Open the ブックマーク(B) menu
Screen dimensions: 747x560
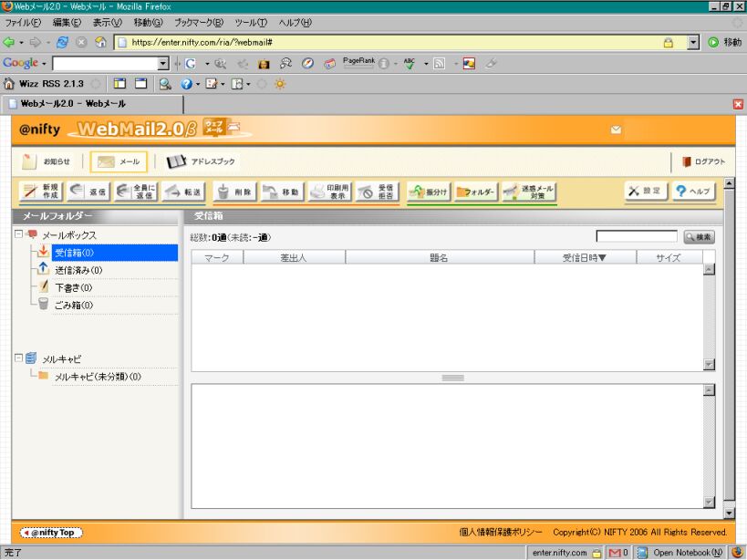(199, 23)
